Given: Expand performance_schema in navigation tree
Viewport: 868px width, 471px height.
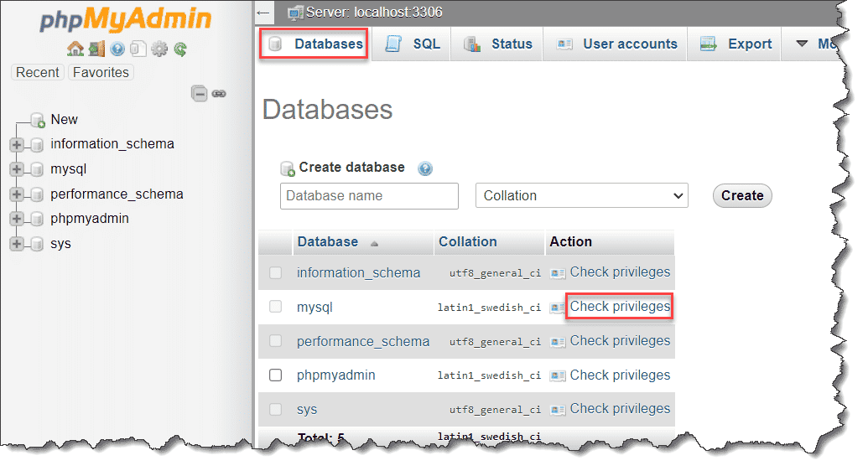Looking at the screenshot, I should 17,194.
